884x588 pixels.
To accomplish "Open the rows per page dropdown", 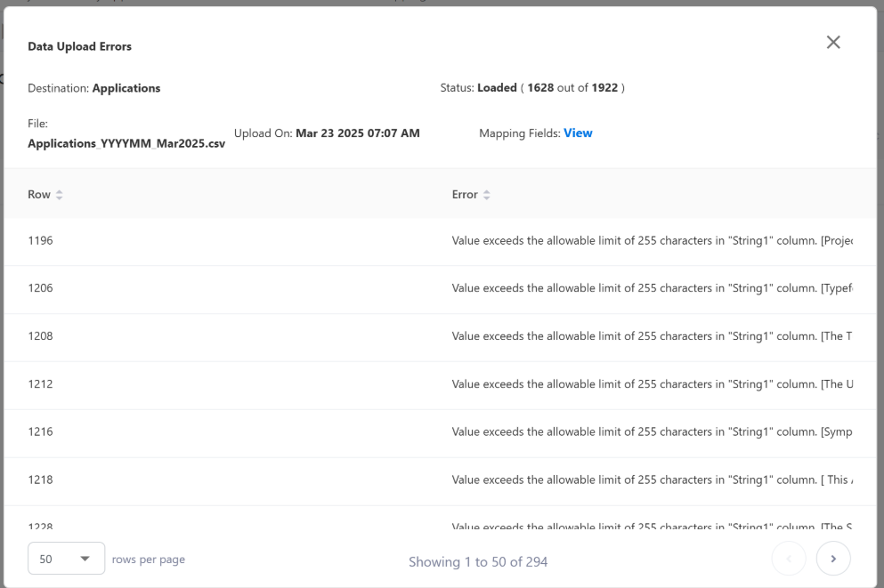I will (67, 560).
